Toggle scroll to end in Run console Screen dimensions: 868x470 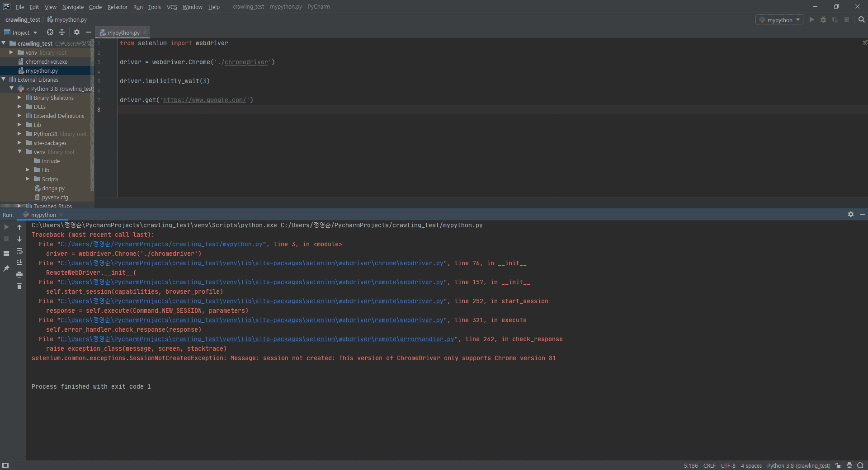(19, 263)
